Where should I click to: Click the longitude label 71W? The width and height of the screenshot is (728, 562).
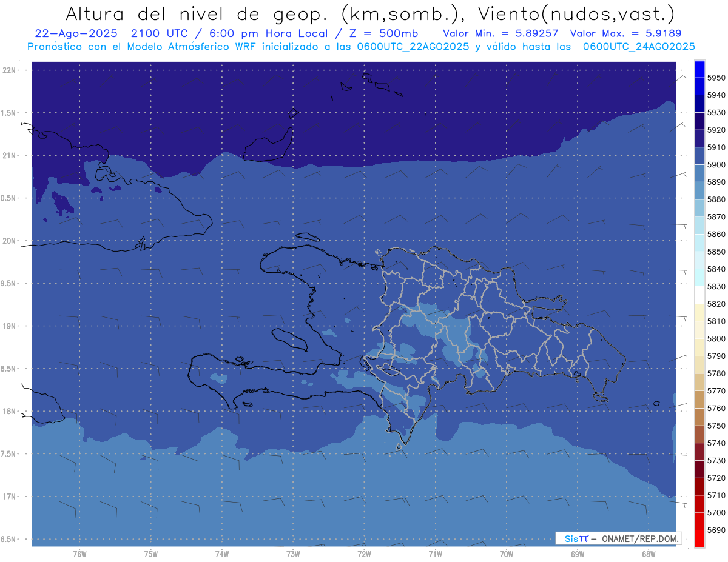point(435,554)
